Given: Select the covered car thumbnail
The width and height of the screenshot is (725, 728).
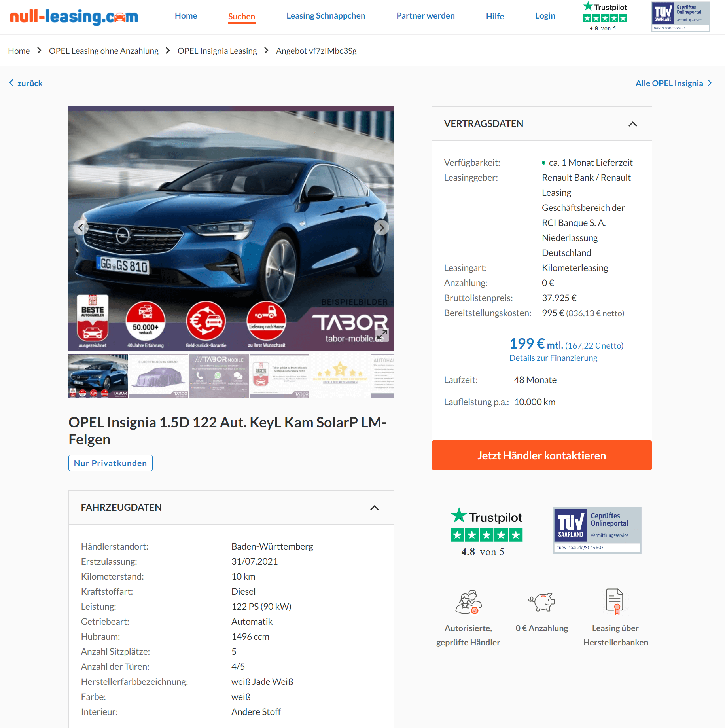Looking at the screenshot, I should 159,376.
